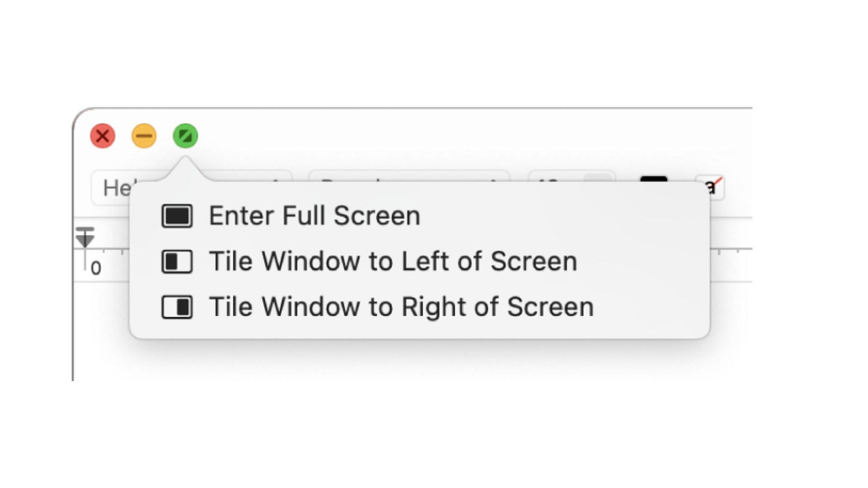Close the window with the red button
The image size is (868, 488).
click(103, 136)
